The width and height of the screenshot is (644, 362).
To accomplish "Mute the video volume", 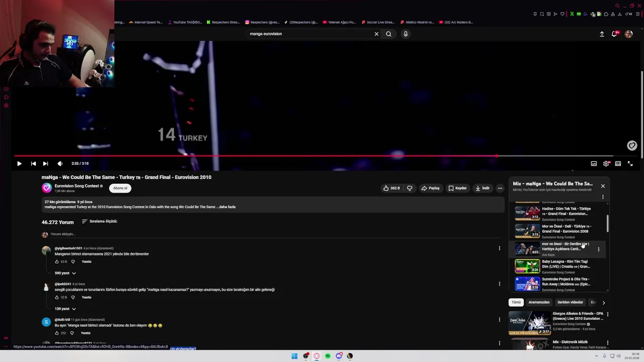I will 60,163.
